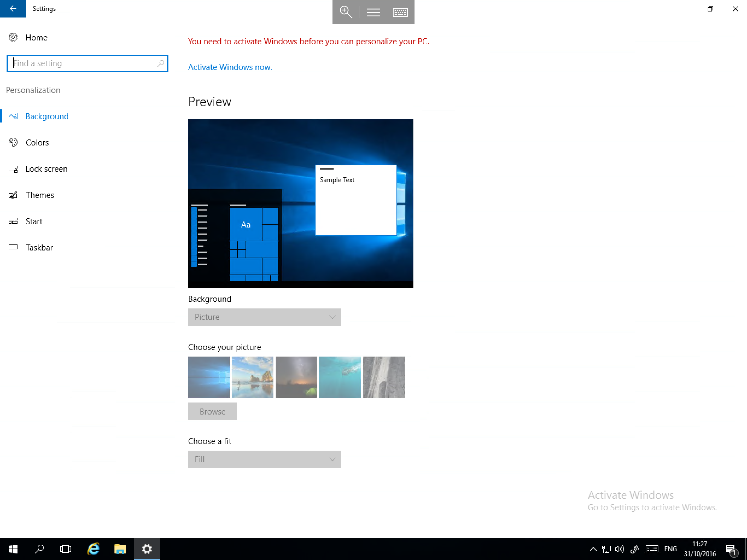Image resolution: width=747 pixels, height=560 pixels.
Task: Click the keyboard icon in top toolbar
Action: (400, 12)
